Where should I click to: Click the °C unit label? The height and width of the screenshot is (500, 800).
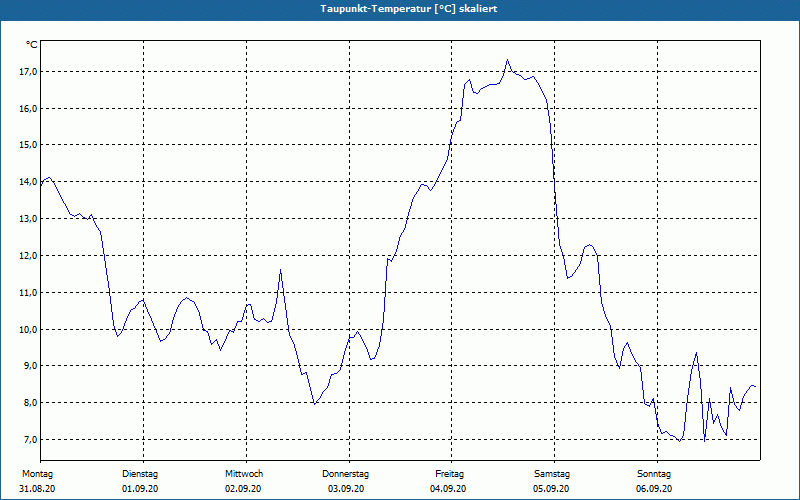(x=32, y=45)
